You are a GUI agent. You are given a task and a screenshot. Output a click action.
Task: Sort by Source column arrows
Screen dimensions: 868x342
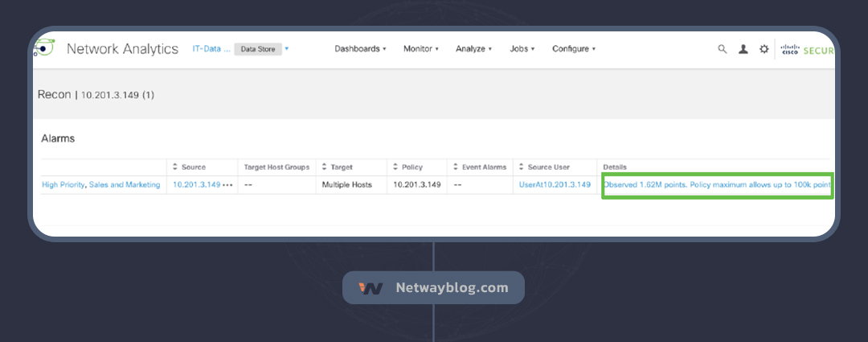tap(176, 167)
